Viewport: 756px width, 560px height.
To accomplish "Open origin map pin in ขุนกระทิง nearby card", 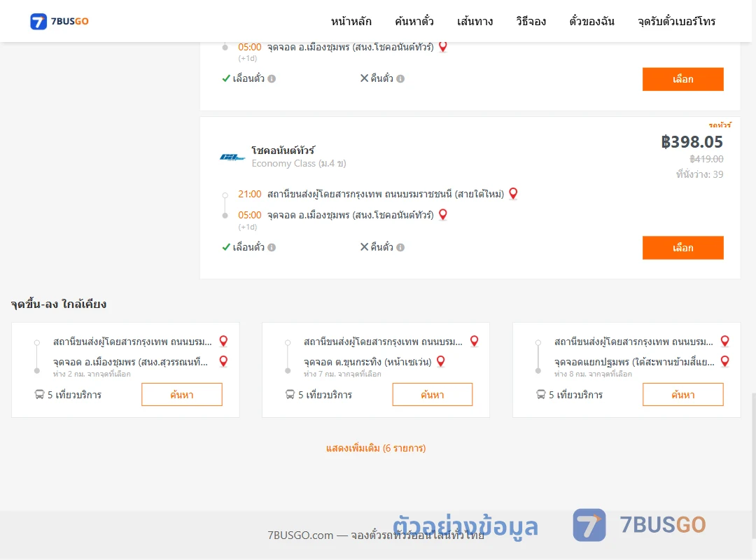I will tap(474, 341).
